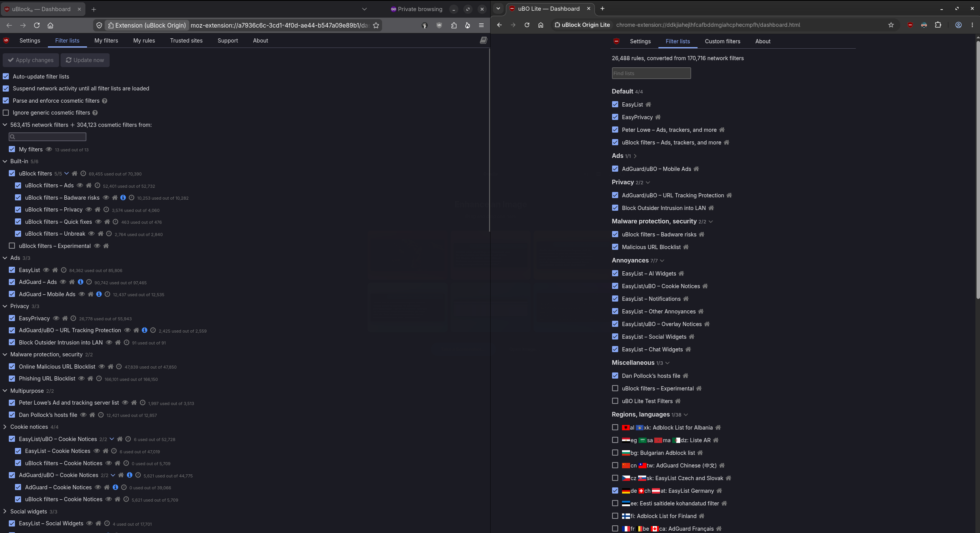Switch to My filters tab in uBlock Origin
This screenshot has height=533, width=980.
click(x=106, y=41)
